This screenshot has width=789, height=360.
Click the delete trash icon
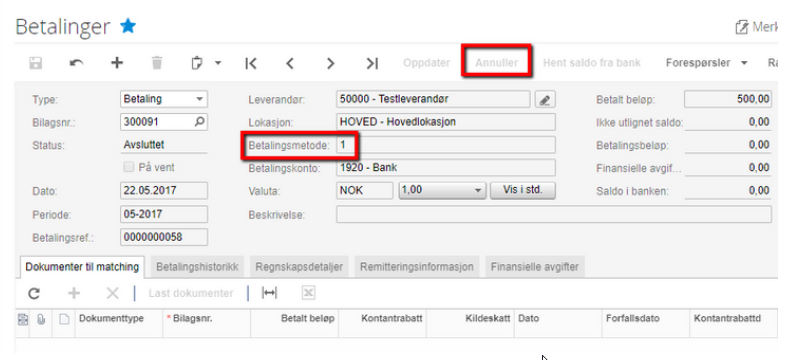coord(157,63)
